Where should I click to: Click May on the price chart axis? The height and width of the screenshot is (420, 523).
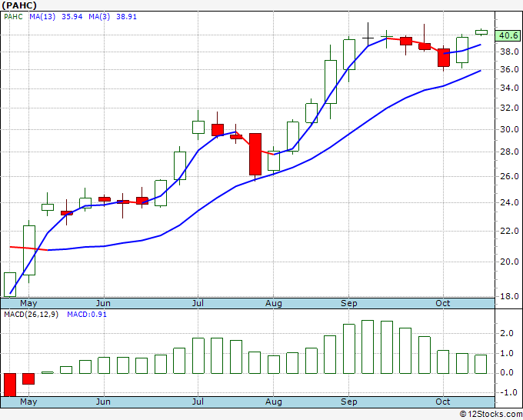(x=28, y=304)
